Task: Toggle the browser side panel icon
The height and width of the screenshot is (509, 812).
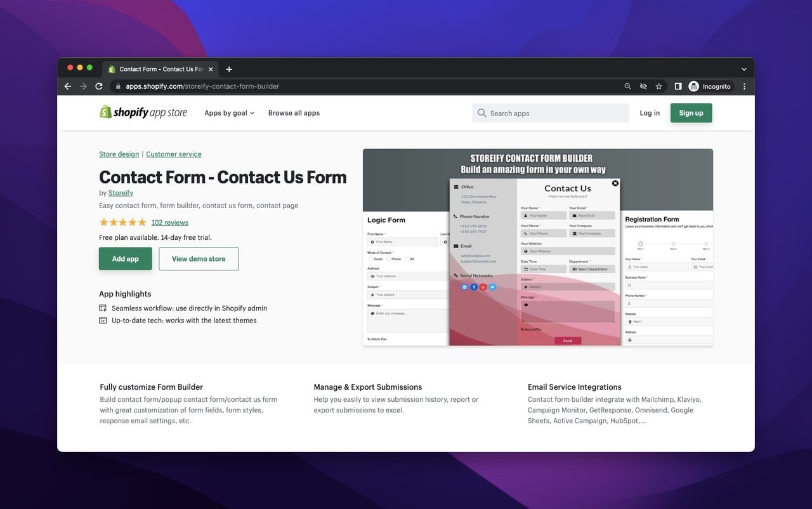Action: click(x=678, y=86)
